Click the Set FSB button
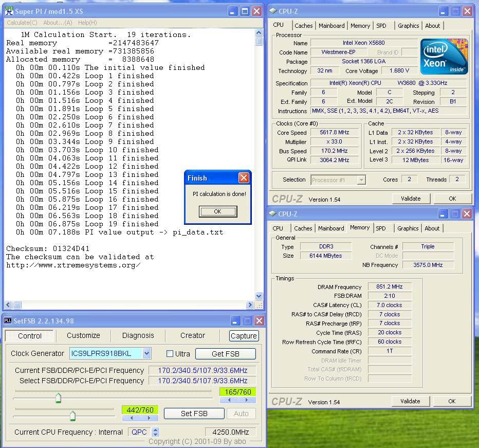Viewport: 479px width, 448px height. pyautogui.click(x=194, y=414)
